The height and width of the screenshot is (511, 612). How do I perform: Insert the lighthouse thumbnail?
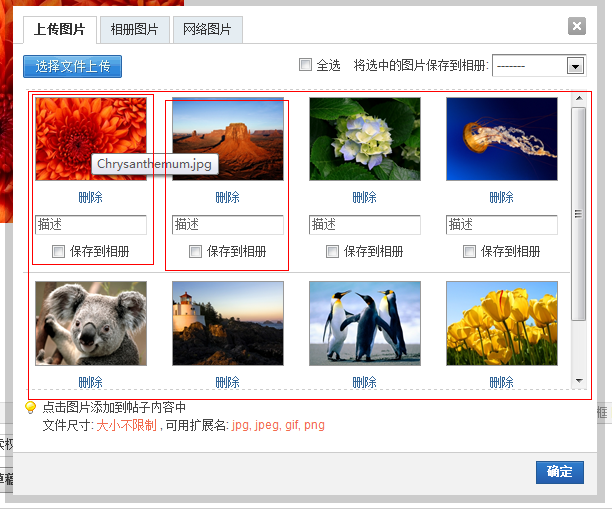228,324
